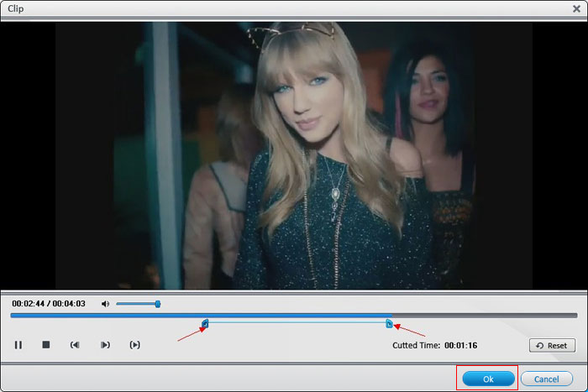Viewport: 588px width, 392px height.
Task: Adjust the volume slider handle
Action: pos(158,304)
